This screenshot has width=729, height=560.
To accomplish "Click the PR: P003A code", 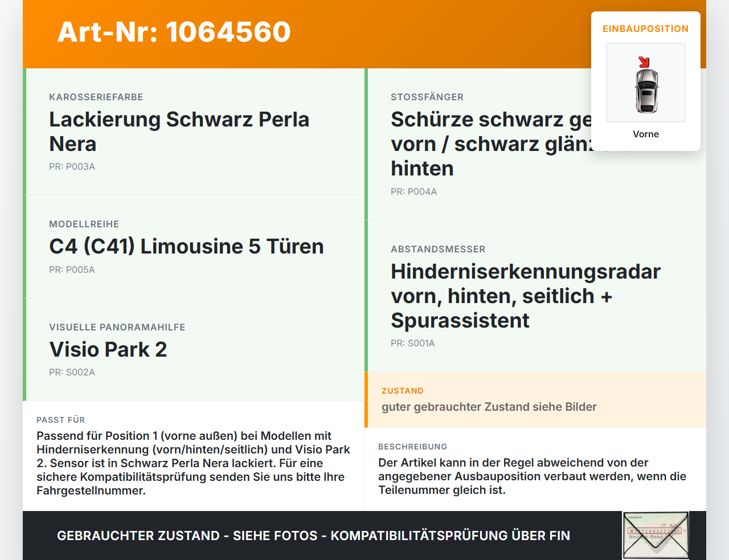I will tap(72, 167).
